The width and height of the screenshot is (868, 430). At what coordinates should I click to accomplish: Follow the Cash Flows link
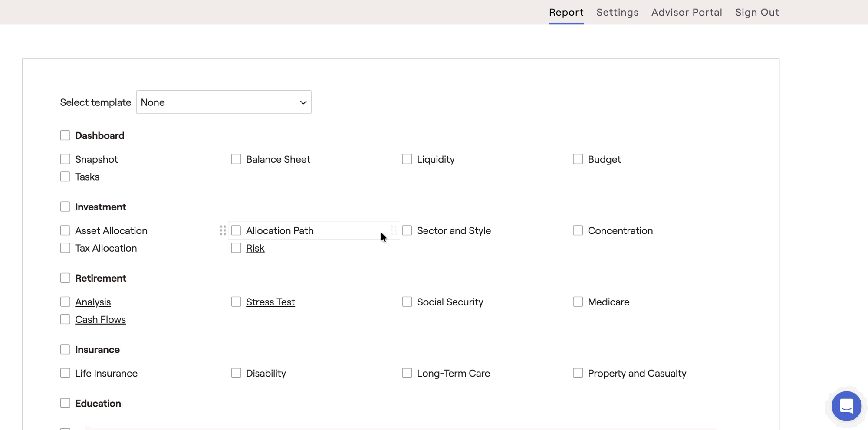click(x=100, y=320)
